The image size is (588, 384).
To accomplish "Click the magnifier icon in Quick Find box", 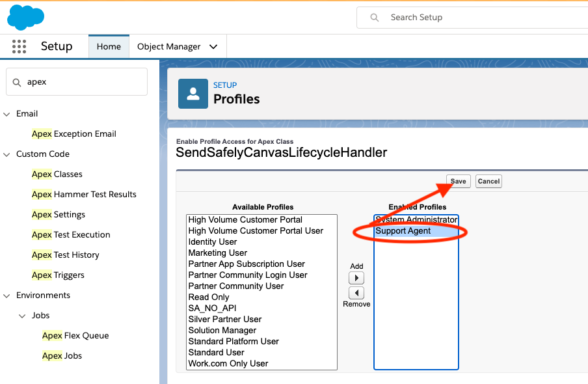I will point(17,82).
